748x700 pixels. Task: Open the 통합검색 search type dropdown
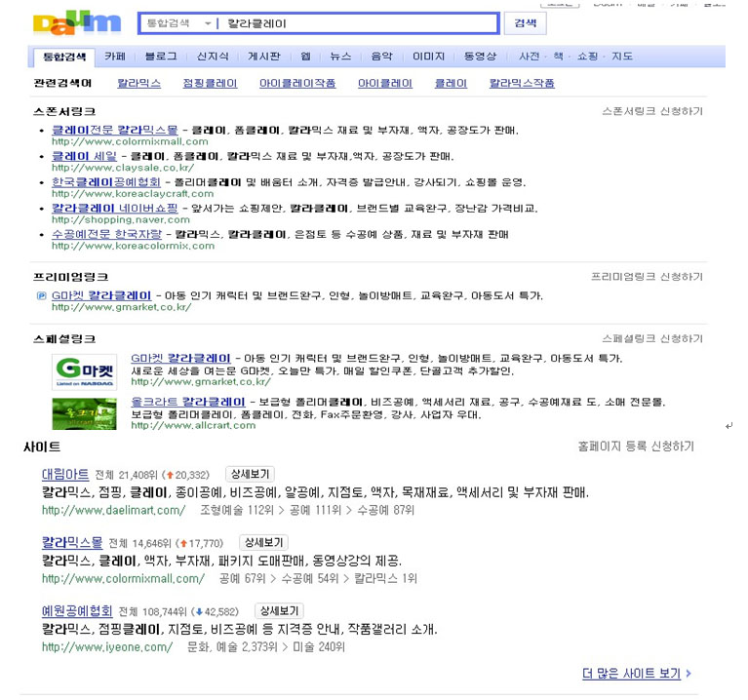click(178, 23)
